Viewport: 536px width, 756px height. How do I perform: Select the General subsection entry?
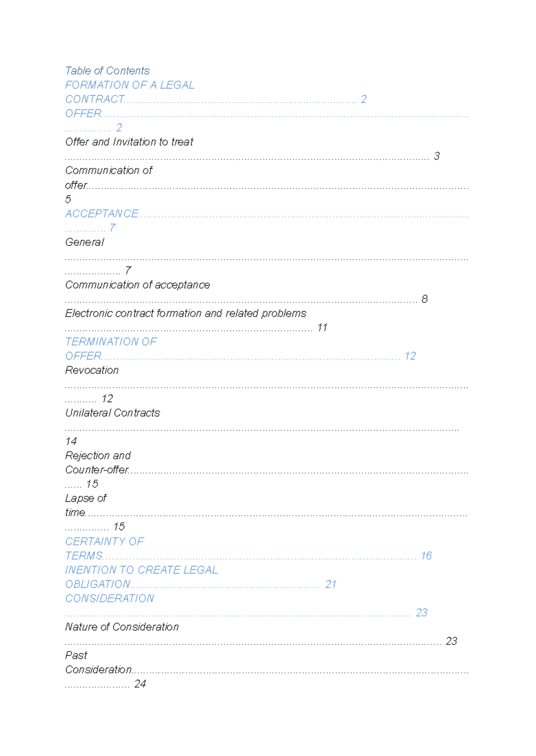point(84,242)
